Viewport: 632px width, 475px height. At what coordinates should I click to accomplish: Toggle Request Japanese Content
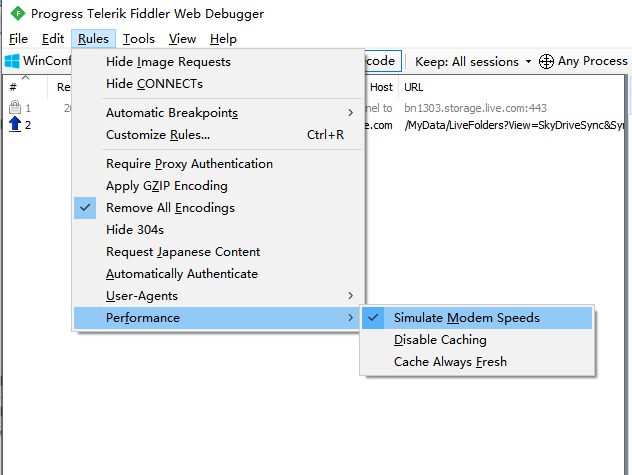[218, 252]
